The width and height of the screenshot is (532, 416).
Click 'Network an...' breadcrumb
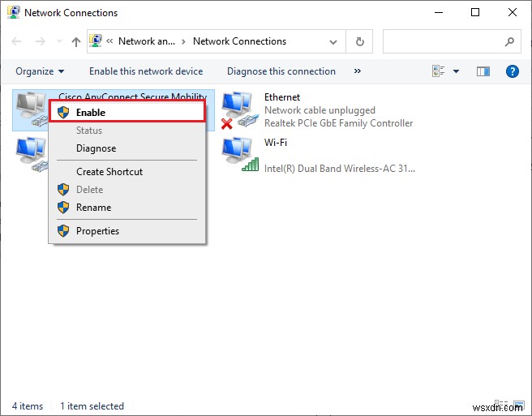click(147, 41)
